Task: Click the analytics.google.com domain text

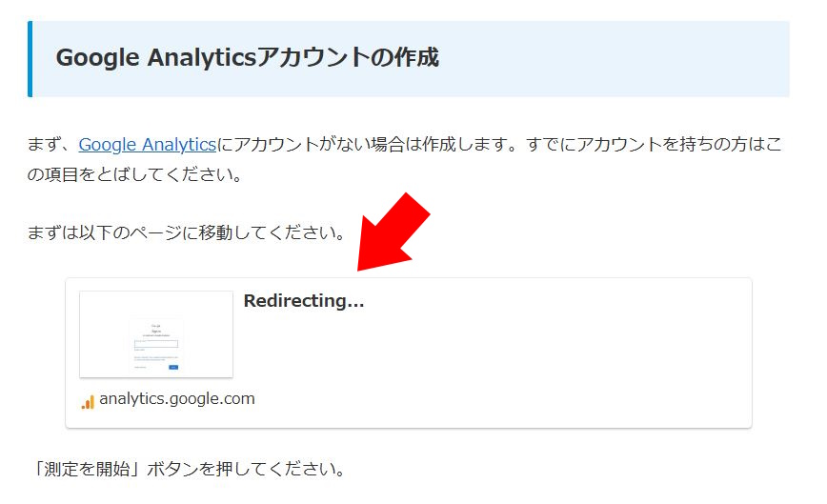Action: click(x=176, y=398)
